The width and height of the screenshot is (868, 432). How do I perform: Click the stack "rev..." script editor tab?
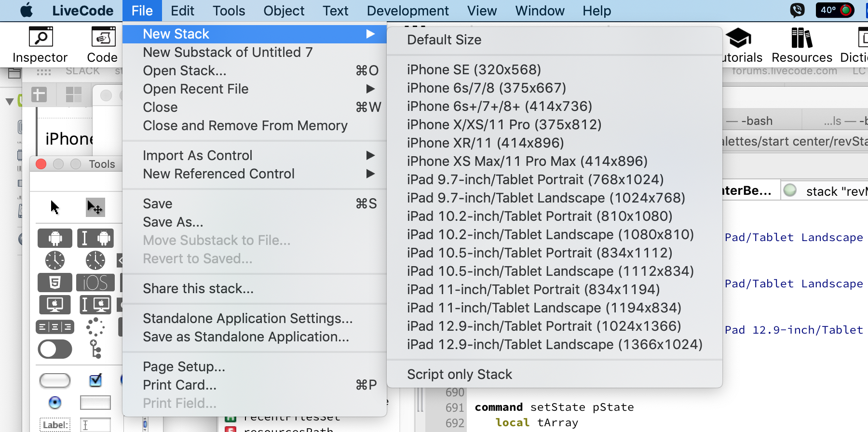tap(825, 191)
